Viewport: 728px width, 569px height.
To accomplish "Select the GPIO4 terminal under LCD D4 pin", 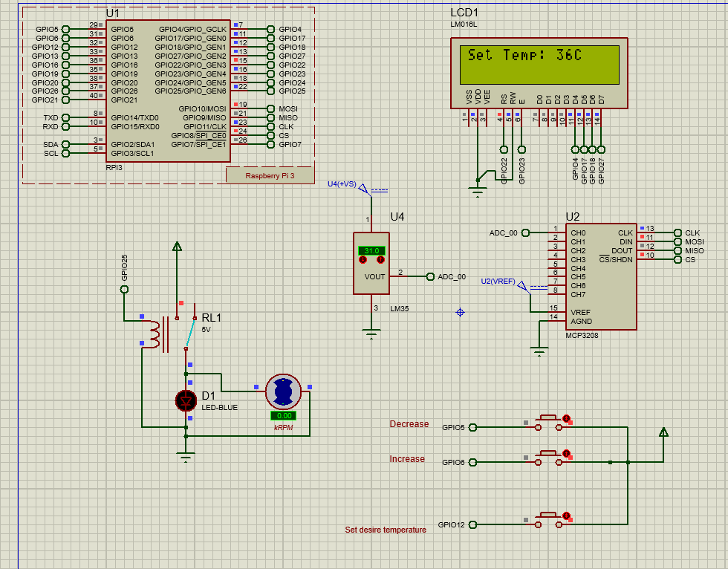I will pyautogui.click(x=575, y=149).
